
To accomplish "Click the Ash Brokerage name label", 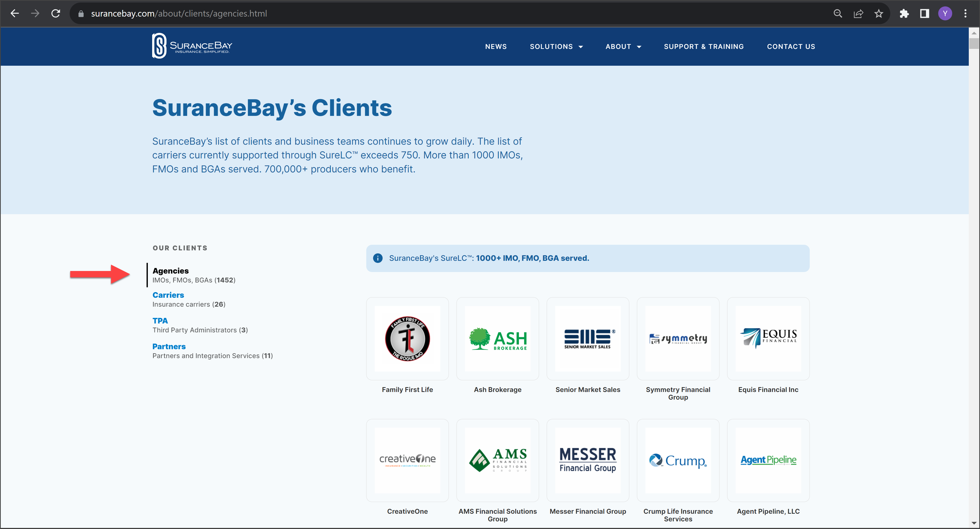I will (498, 390).
